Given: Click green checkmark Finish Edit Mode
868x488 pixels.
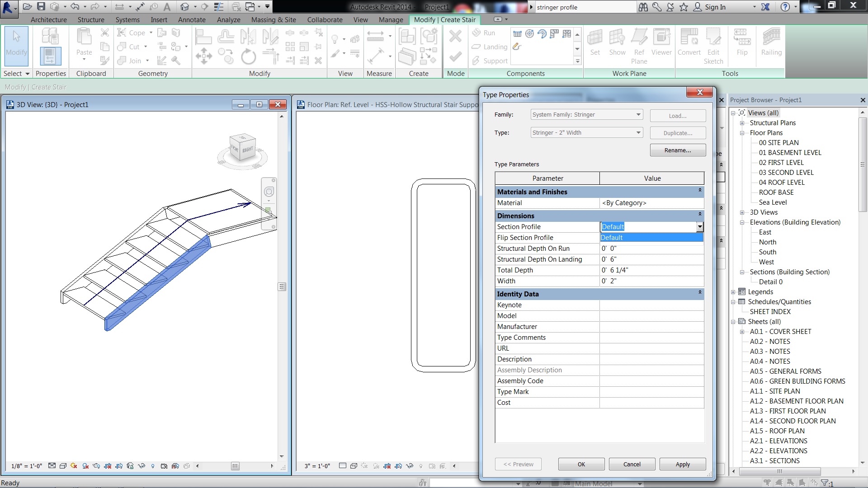Looking at the screenshot, I should (x=455, y=56).
